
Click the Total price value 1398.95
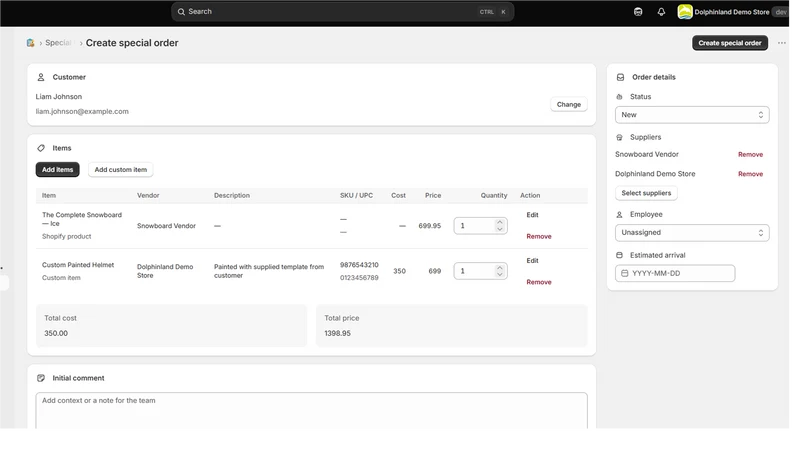338,333
